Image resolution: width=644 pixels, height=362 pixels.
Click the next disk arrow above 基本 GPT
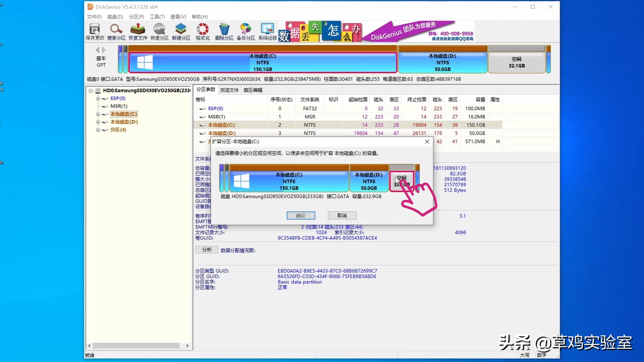click(104, 50)
